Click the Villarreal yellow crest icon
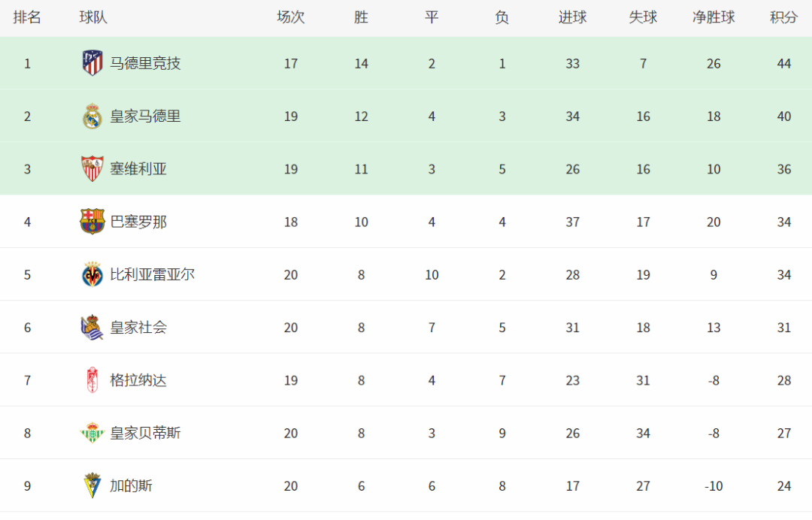The image size is (812, 520). (x=92, y=274)
